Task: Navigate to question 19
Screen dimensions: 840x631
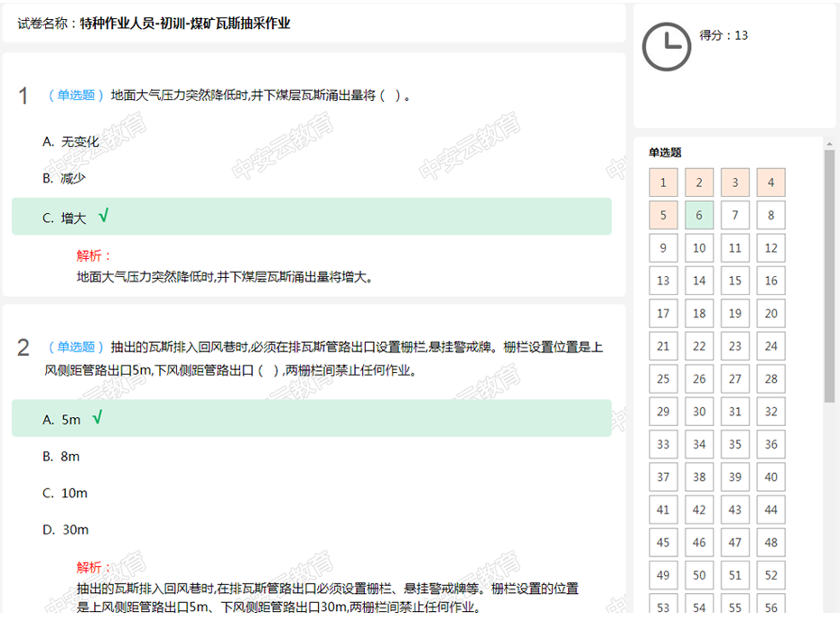Action: [x=735, y=313]
